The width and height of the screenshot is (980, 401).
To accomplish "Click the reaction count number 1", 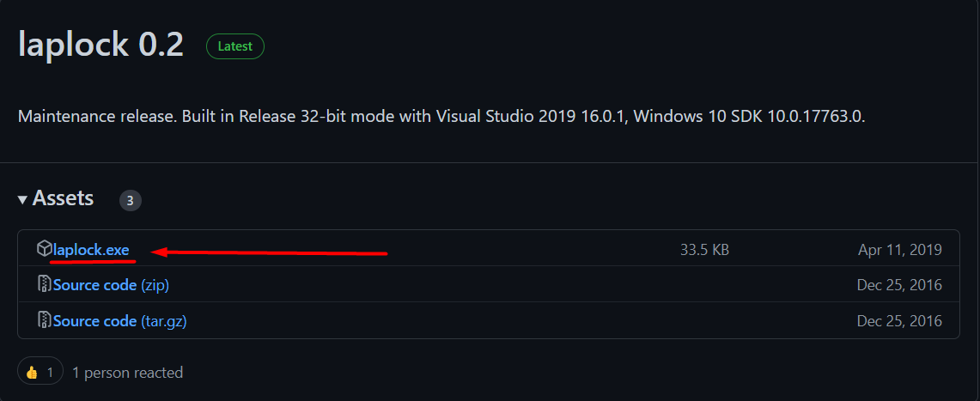I will 51,373.
